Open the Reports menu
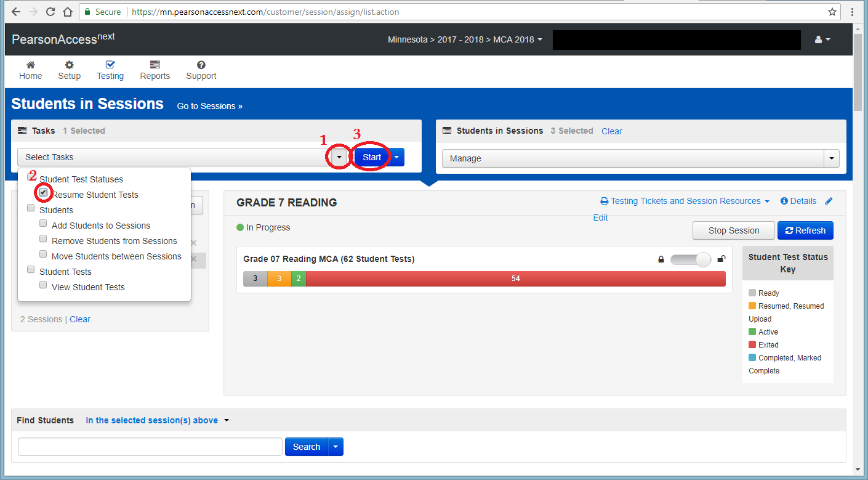868x480 pixels. point(155,70)
